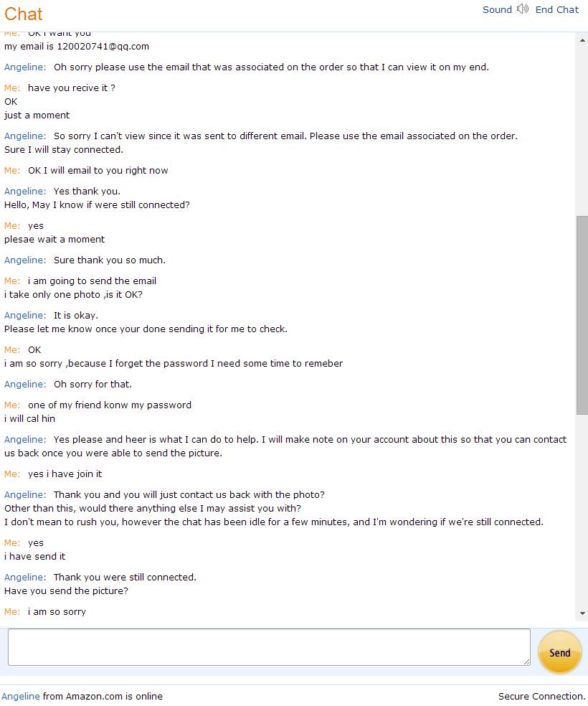The height and width of the screenshot is (706, 588).
Task: Click the "Sure thank you so much." message
Action: tap(109, 260)
